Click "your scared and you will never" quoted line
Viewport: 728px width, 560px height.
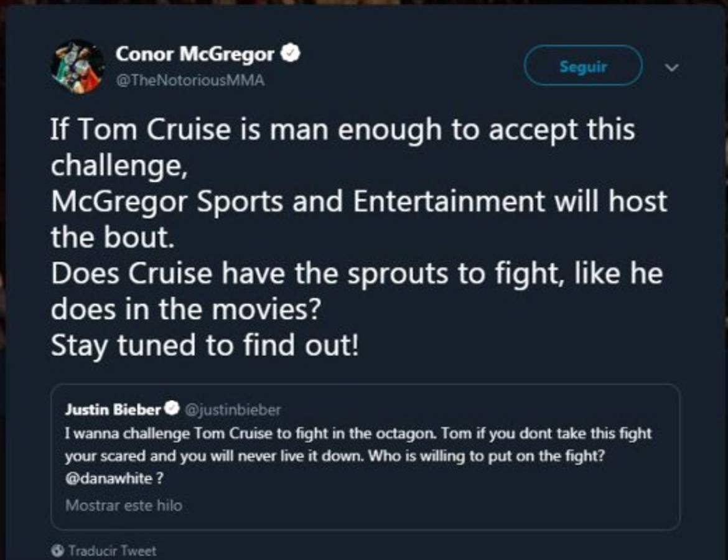336,456
